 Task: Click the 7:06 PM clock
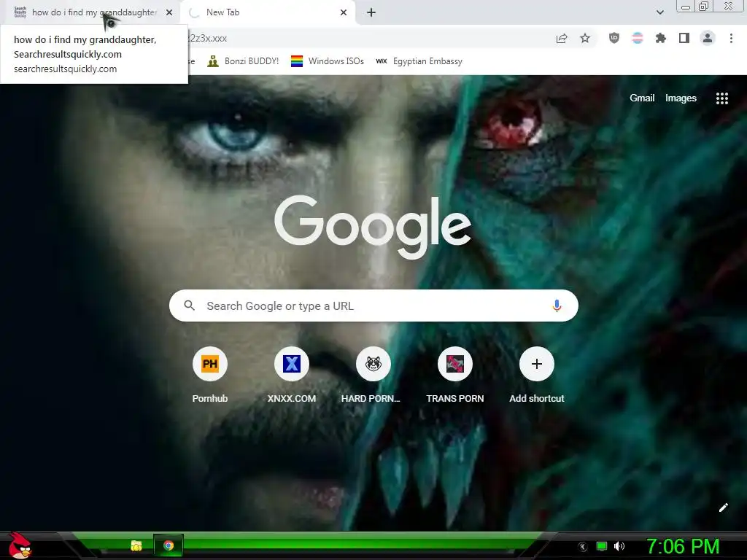pos(683,546)
